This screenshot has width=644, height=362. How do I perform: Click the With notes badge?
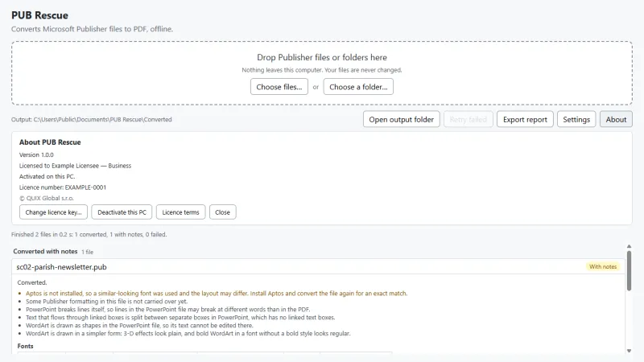[602, 267]
